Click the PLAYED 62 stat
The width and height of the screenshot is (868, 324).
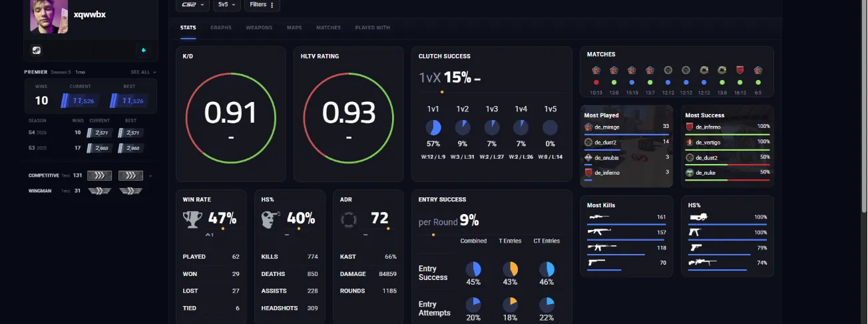211,257
